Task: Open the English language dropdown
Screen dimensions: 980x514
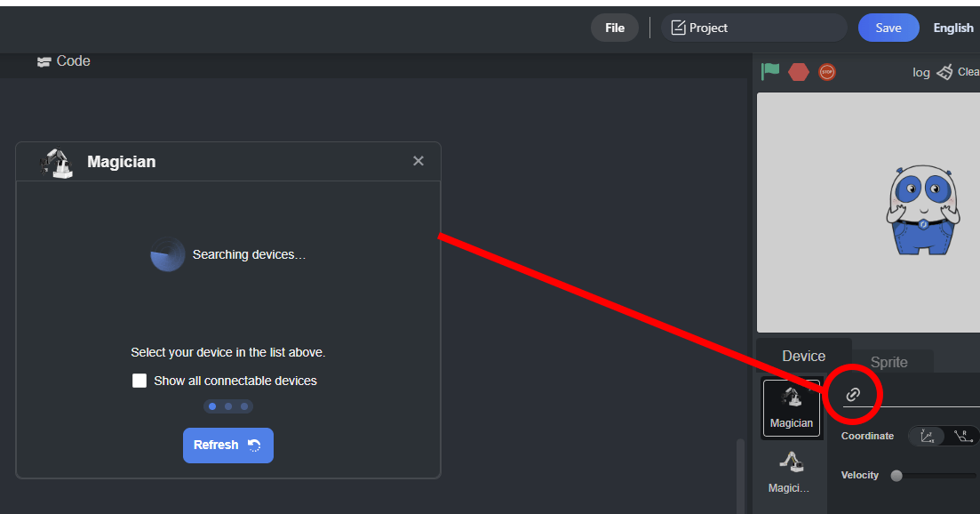Action: pos(953,28)
